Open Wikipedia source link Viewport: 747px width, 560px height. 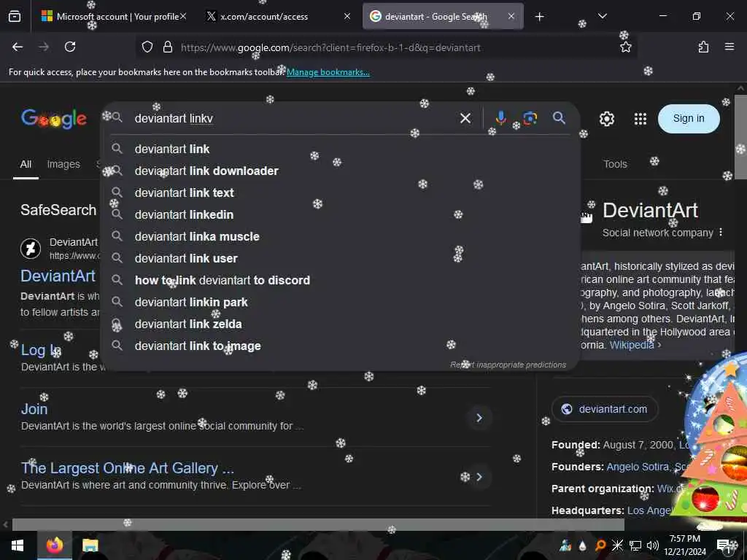[x=632, y=345]
